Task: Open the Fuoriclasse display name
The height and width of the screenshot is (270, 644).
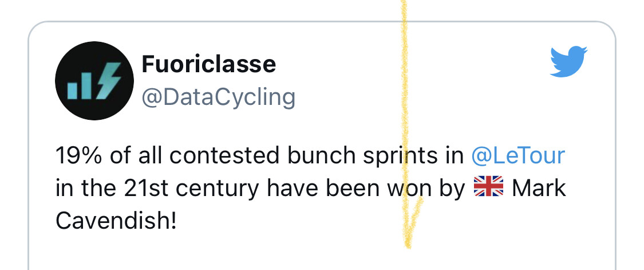Action: coord(208,64)
